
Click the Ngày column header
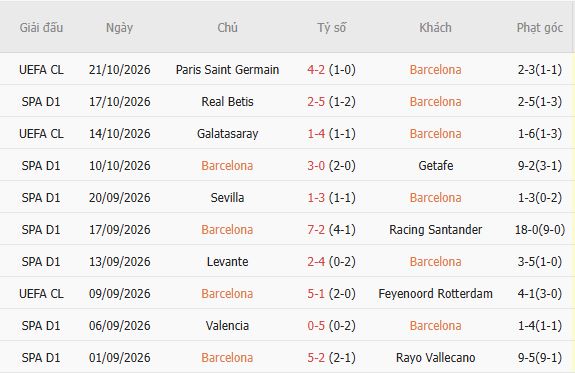click(119, 28)
